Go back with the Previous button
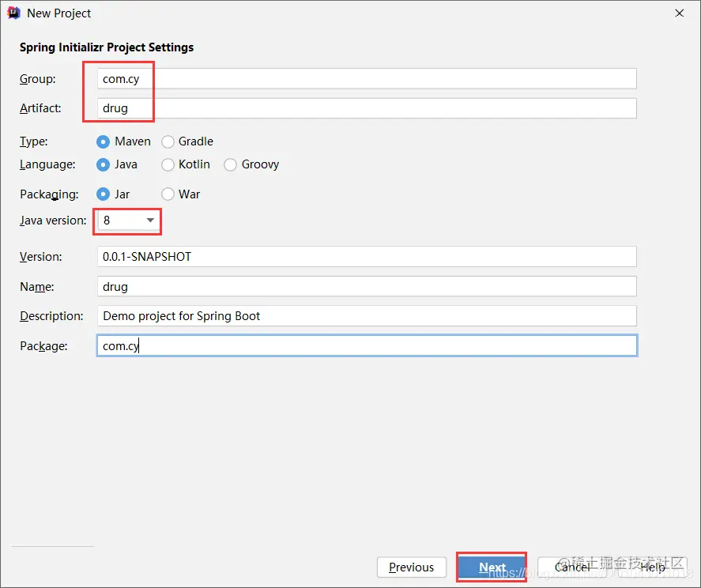Viewport: 701px width, 588px height. point(412,567)
